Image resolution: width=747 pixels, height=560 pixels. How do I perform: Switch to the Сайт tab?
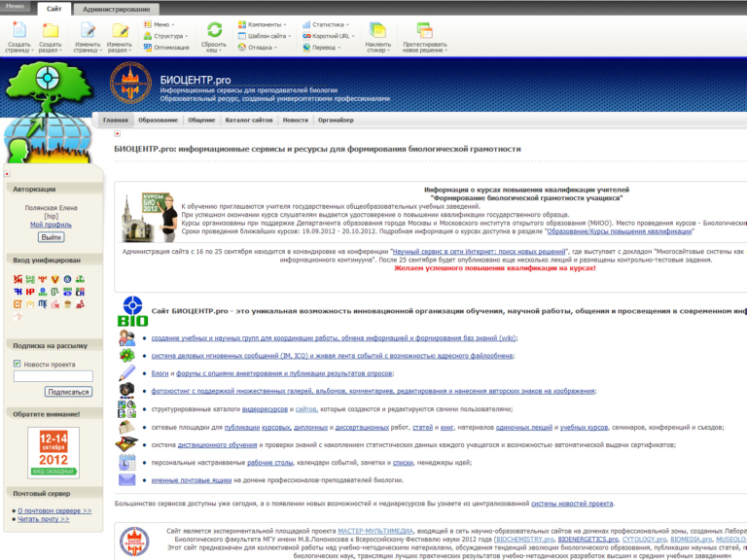coord(53,9)
